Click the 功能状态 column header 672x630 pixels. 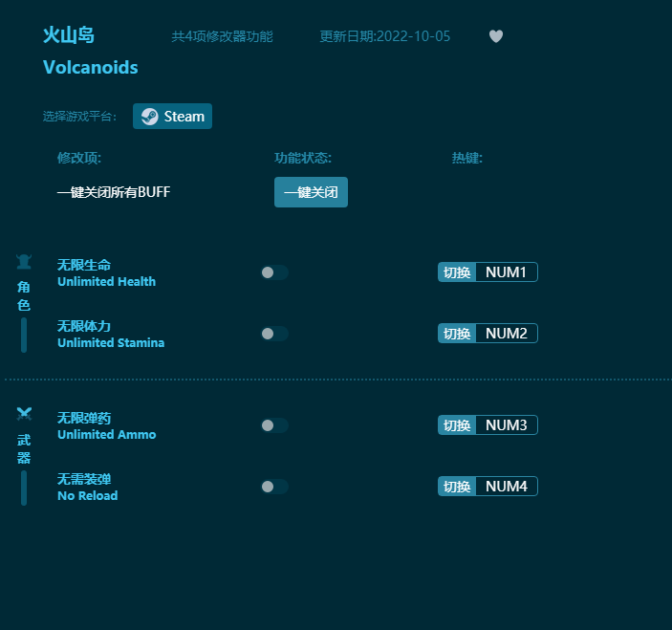303,158
